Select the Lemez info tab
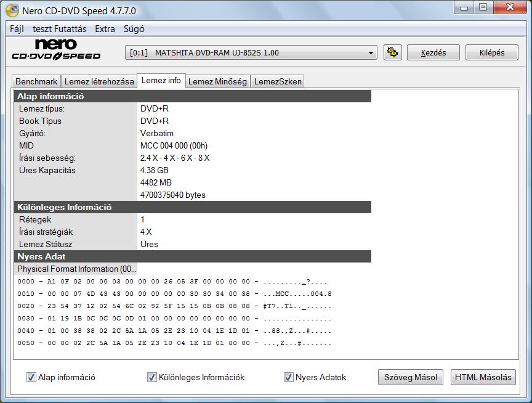Viewport: 532px width, 403px height. (x=161, y=81)
